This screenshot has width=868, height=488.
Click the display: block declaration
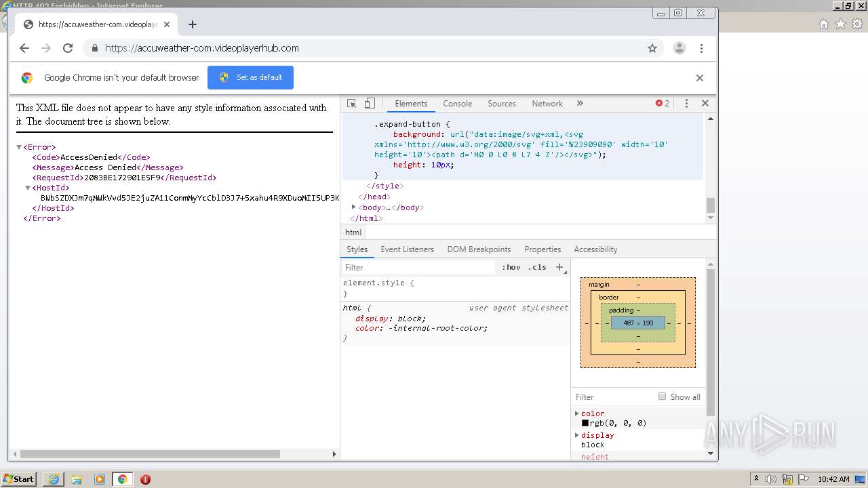pyautogui.click(x=391, y=319)
